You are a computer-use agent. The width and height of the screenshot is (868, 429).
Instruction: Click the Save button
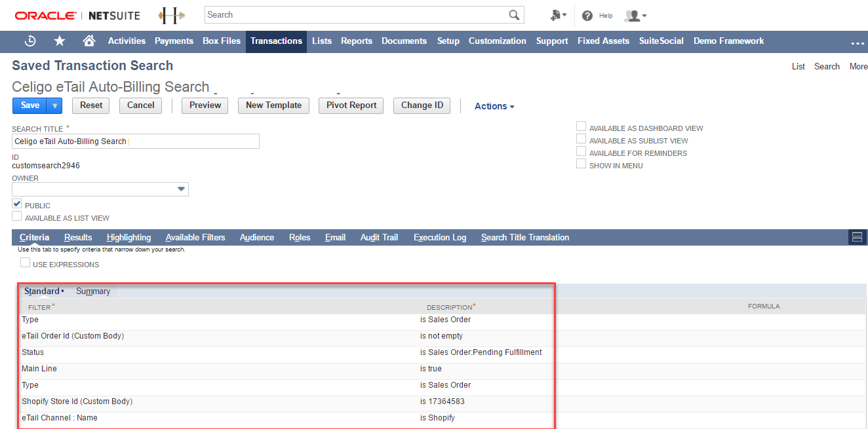30,105
